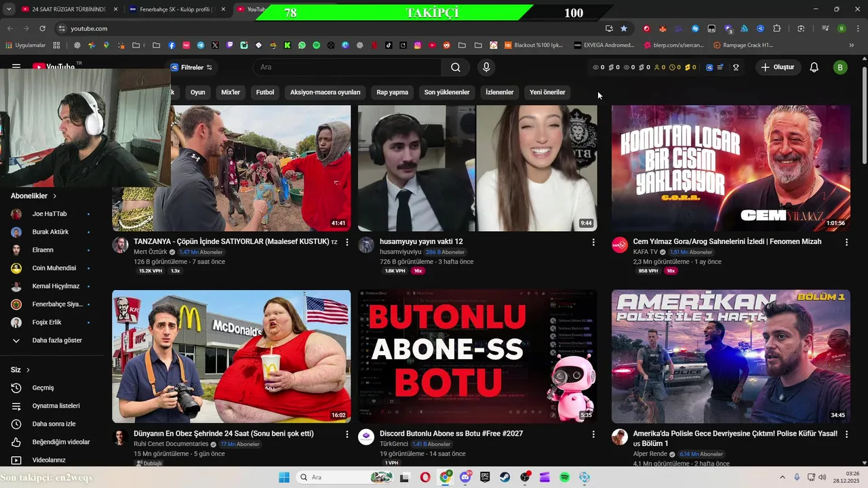Click the Ruhi Cenet Documentaries channel name
This screenshot has height=488, width=868.
click(x=171, y=444)
